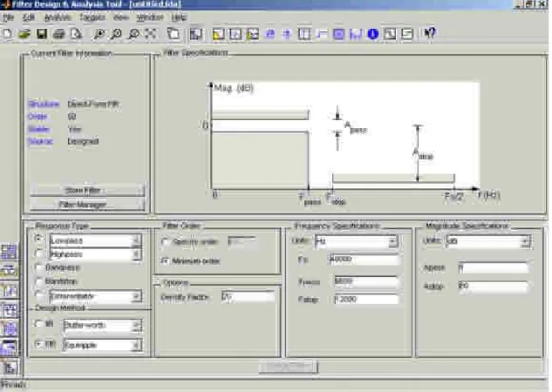The image size is (552, 392).
Task: Show the Magnitude Response Estimate icon
Action: tap(390, 34)
